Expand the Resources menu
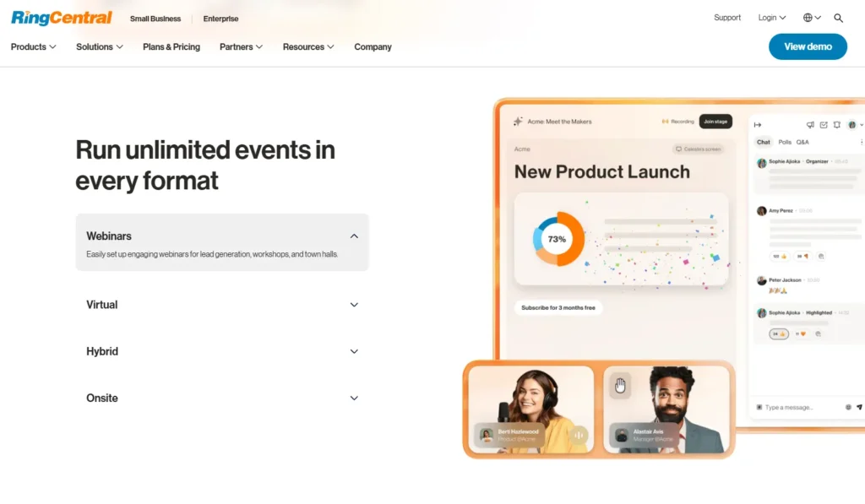Screen dimensions: 865x504 tap(308, 47)
